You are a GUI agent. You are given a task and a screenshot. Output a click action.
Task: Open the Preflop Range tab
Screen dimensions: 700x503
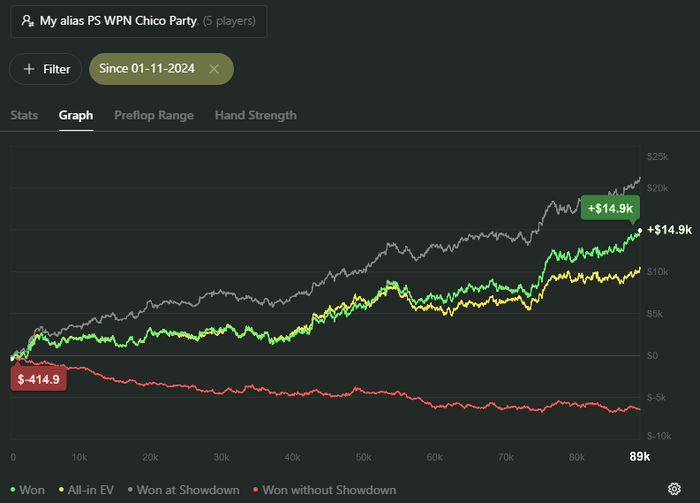coord(154,115)
